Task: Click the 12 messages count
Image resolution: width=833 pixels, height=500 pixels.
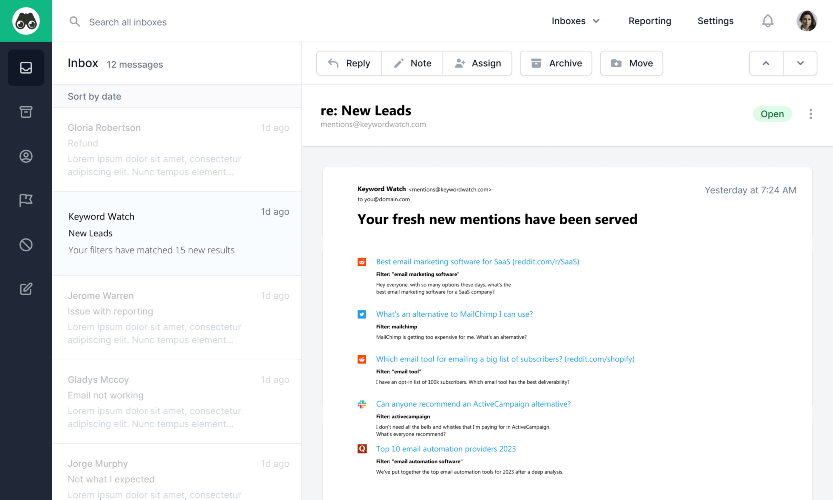Action: (x=135, y=65)
